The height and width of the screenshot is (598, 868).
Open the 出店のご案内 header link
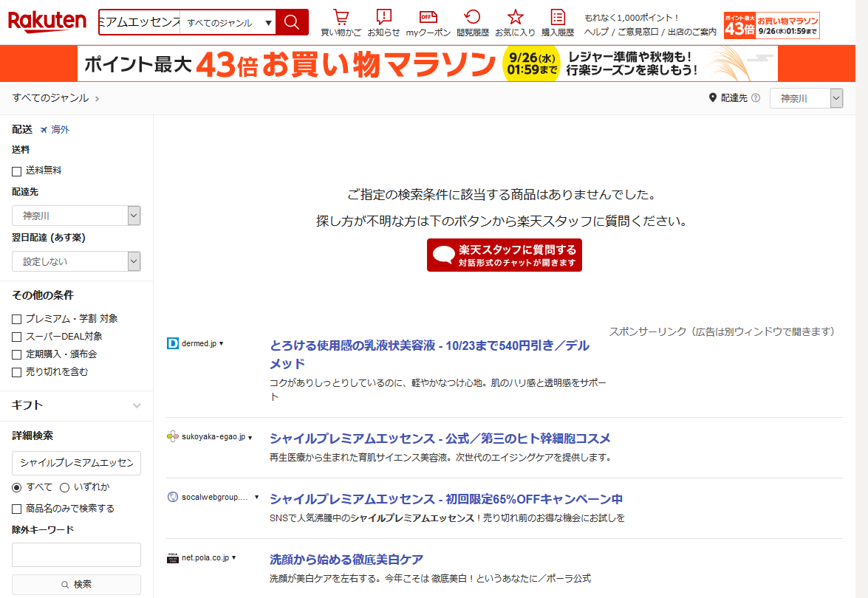point(692,32)
